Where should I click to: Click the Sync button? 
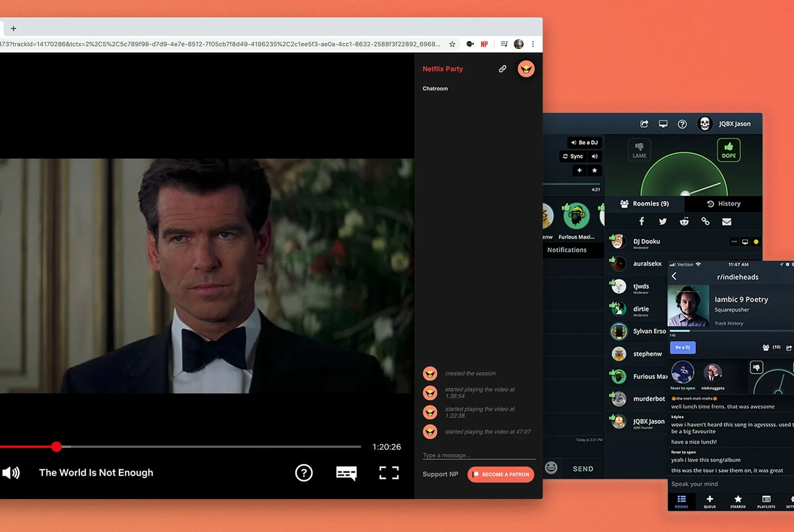pos(573,156)
